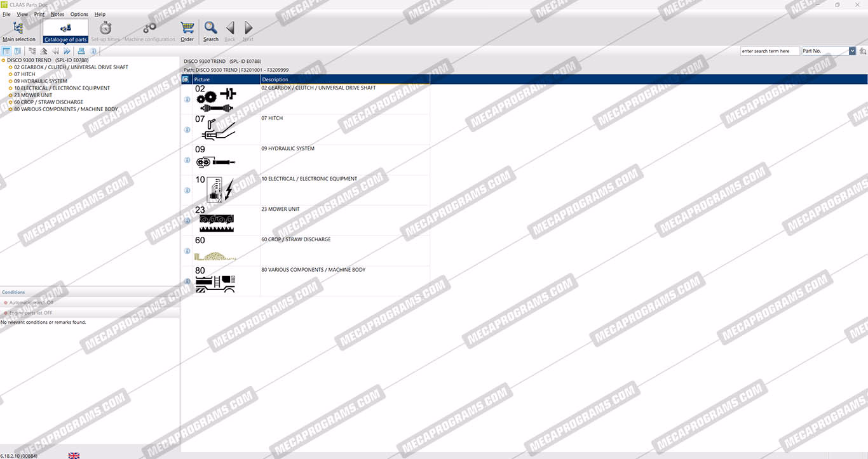Click the icon in the table header corner

click(187, 79)
